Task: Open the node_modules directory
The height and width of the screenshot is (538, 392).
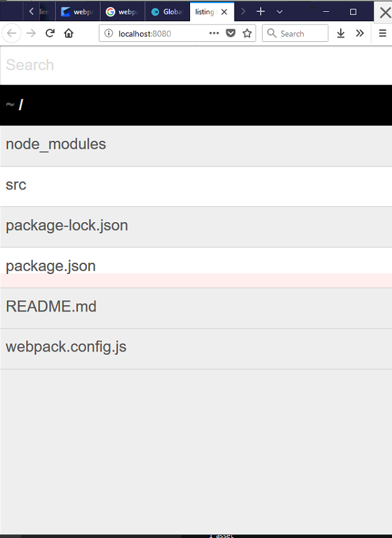Action: (56, 145)
